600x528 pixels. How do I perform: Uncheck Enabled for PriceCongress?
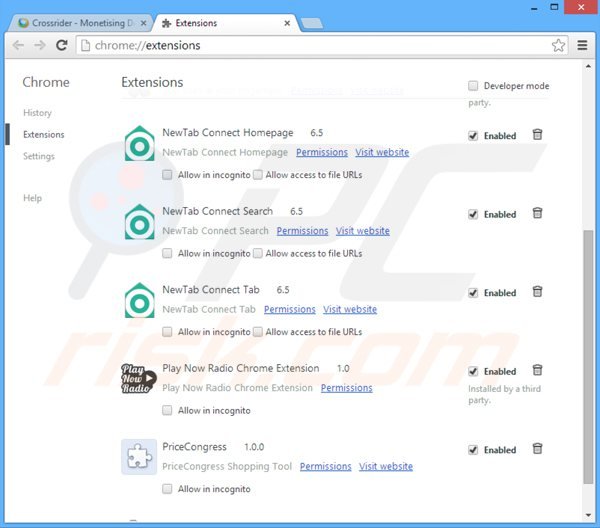point(473,450)
